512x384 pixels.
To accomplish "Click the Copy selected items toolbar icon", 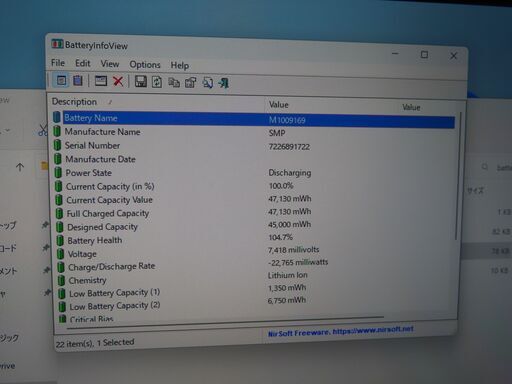I will point(174,82).
